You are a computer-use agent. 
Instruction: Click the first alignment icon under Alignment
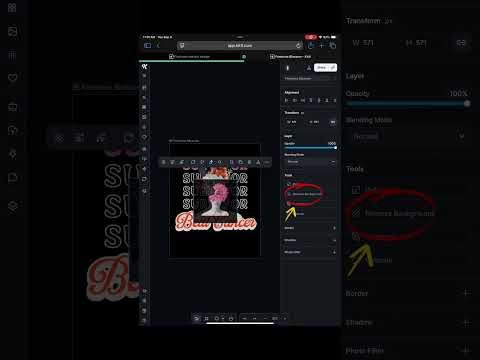(x=287, y=100)
